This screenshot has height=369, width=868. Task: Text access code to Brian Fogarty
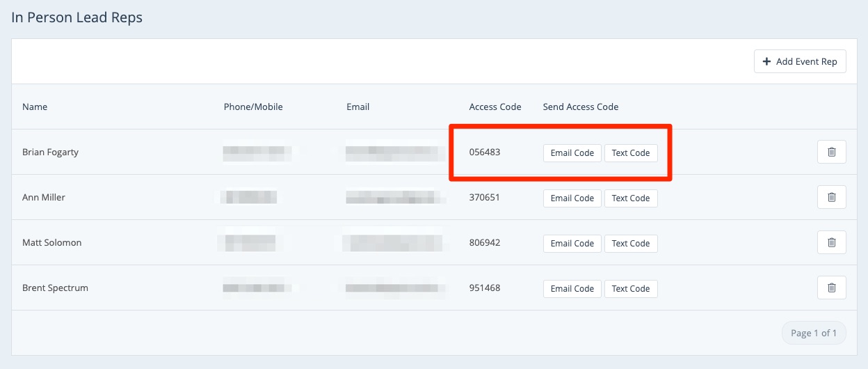630,152
